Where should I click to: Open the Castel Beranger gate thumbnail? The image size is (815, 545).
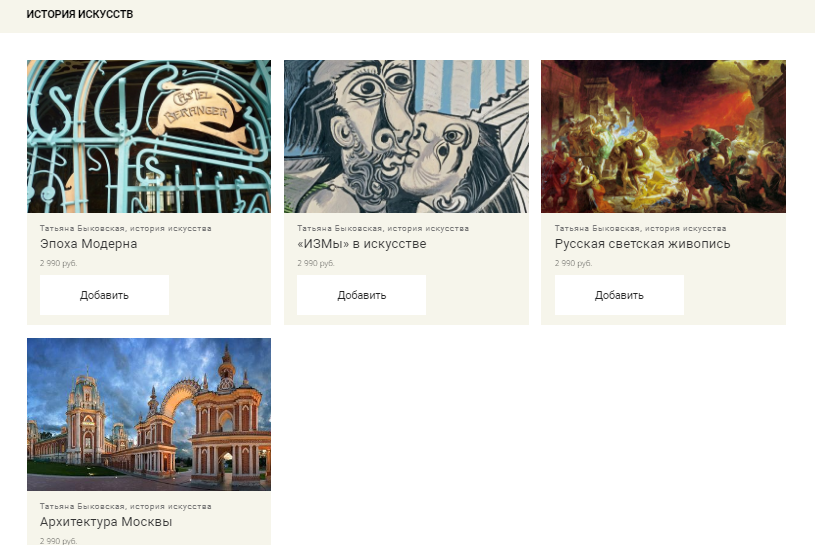tap(149, 136)
